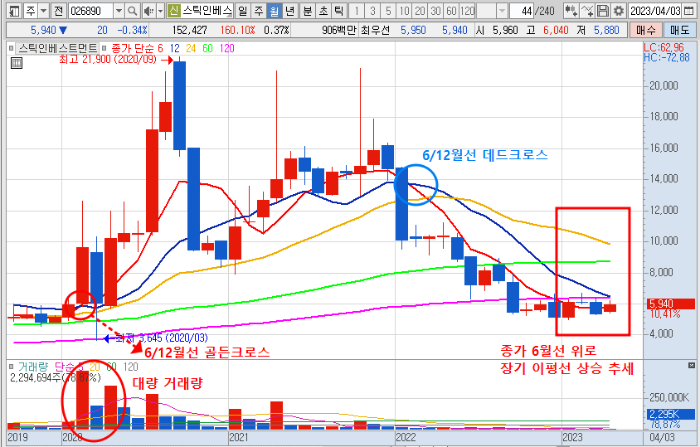This screenshot has height=447, width=700.
Task: Click the LC:62.96 indicator text
Action: pyautogui.click(x=664, y=47)
